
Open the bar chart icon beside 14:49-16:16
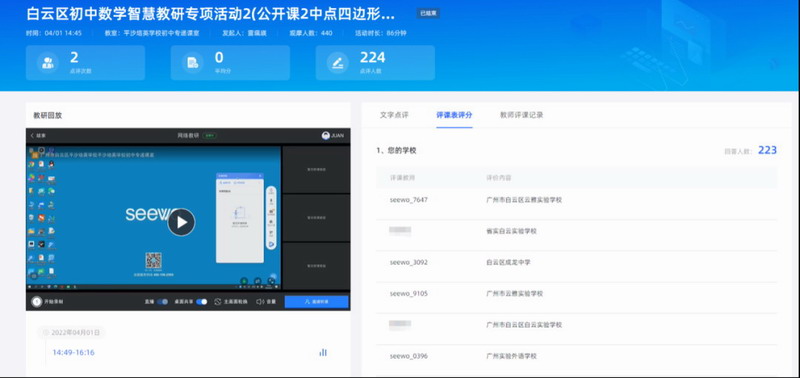pos(322,352)
